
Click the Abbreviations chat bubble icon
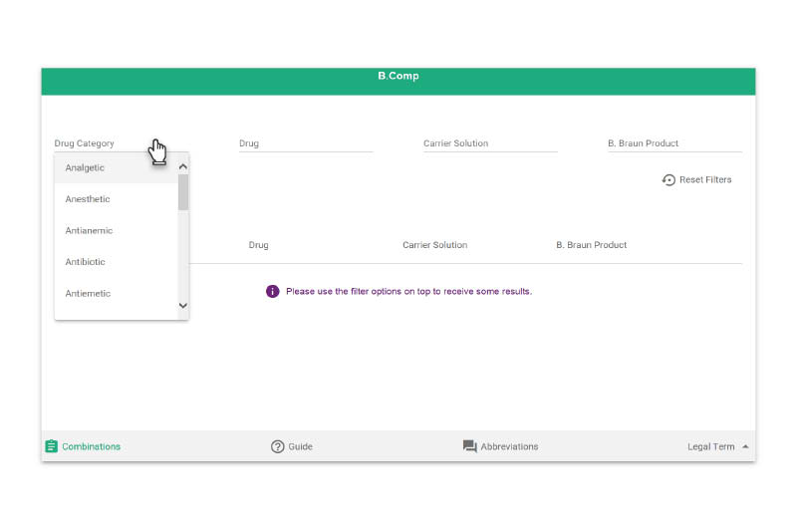pyautogui.click(x=469, y=446)
